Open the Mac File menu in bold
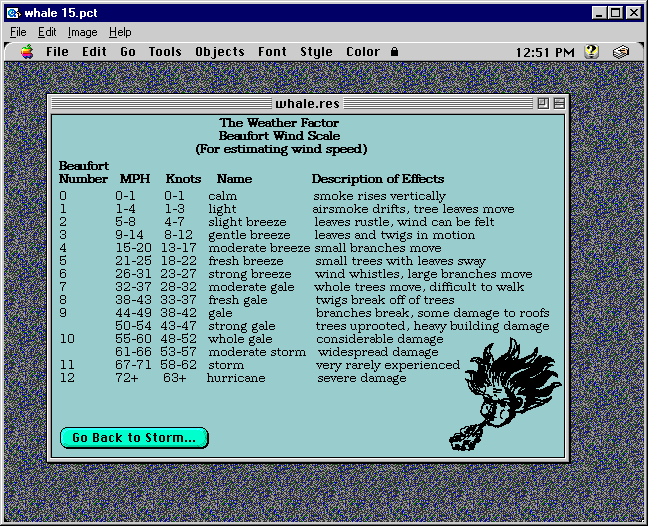 coord(57,52)
